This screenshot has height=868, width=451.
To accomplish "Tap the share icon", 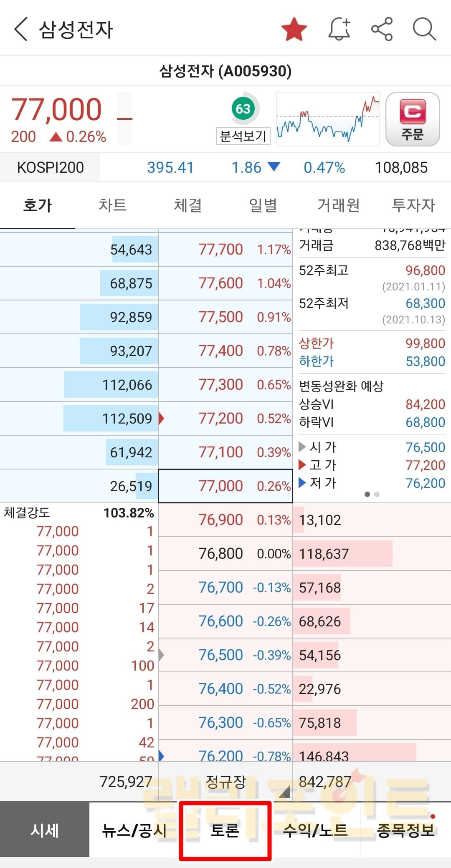I will [x=382, y=29].
